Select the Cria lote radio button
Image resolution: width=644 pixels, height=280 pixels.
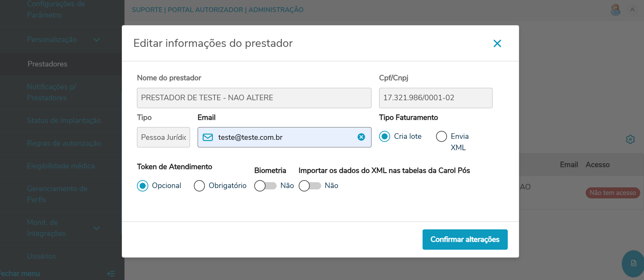385,136
